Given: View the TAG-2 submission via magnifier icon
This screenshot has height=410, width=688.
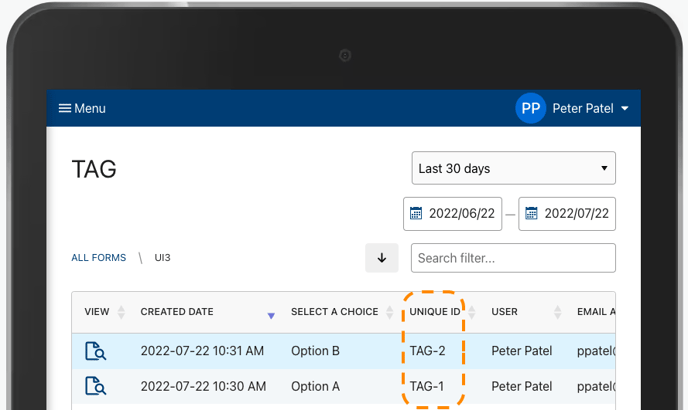Looking at the screenshot, I should pyautogui.click(x=95, y=351).
